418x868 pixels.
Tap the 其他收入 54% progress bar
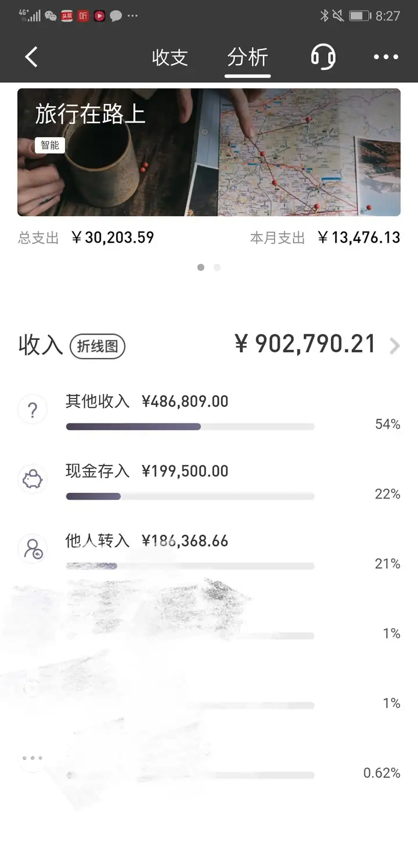(x=190, y=427)
